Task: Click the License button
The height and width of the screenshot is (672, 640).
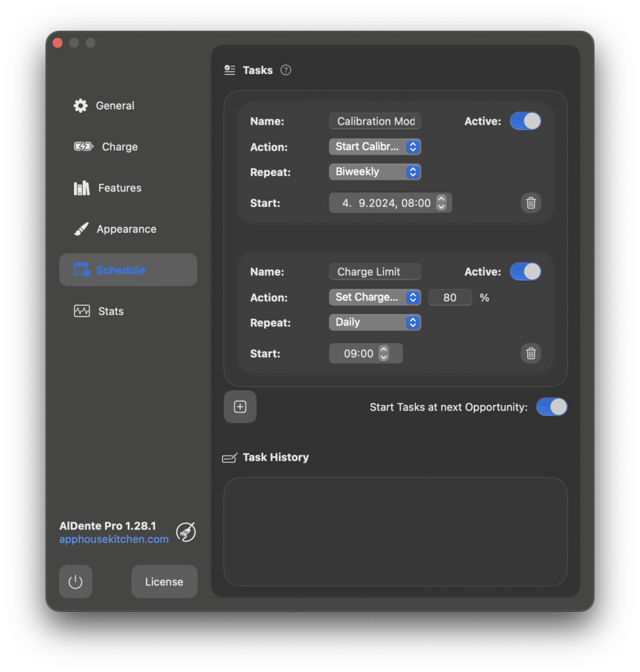Action: (164, 582)
